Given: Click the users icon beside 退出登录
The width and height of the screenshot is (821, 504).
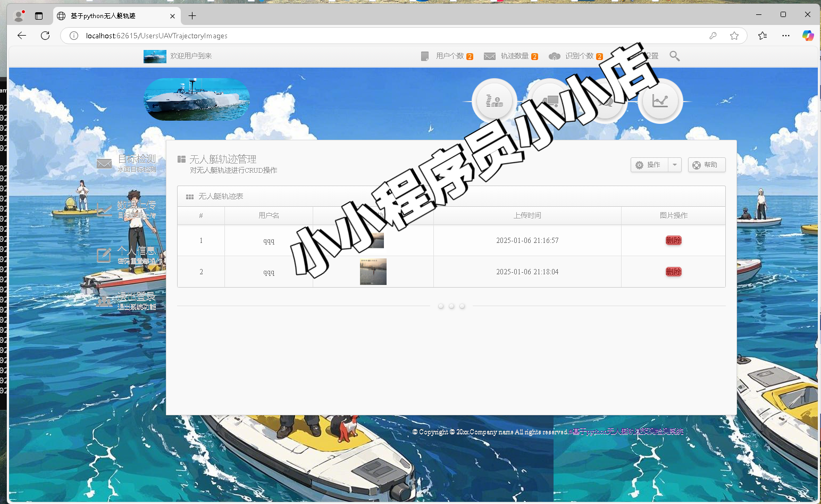Looking at the screenshot, I should coord(104,301).
